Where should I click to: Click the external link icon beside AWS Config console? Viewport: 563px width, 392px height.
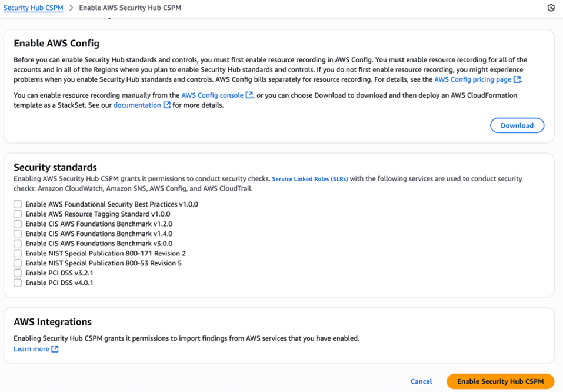(x=249, y=95)
